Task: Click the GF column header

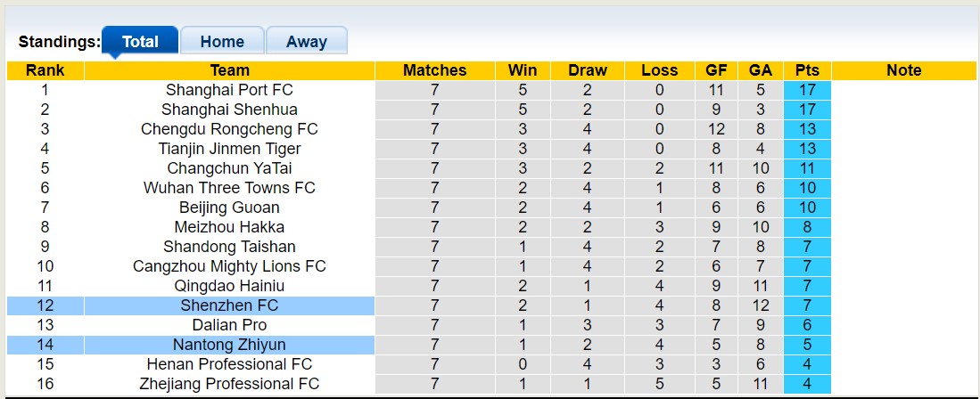Action: click(716, 70)
